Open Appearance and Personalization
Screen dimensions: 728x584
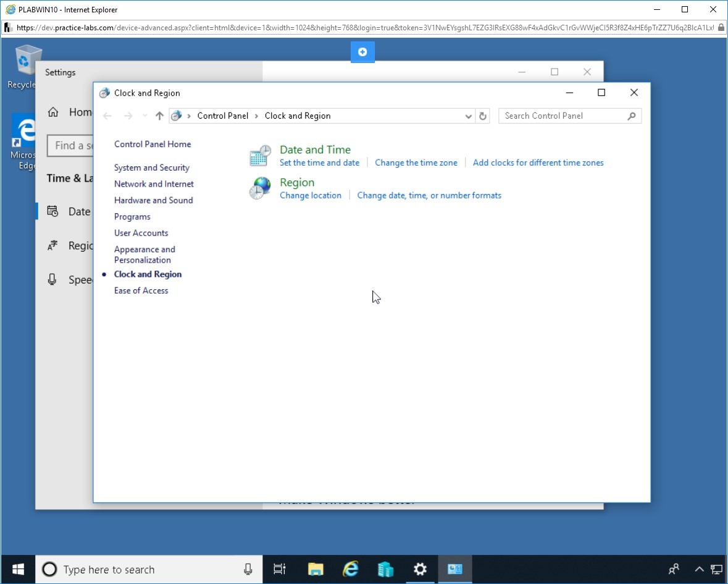tap(144, 255)
